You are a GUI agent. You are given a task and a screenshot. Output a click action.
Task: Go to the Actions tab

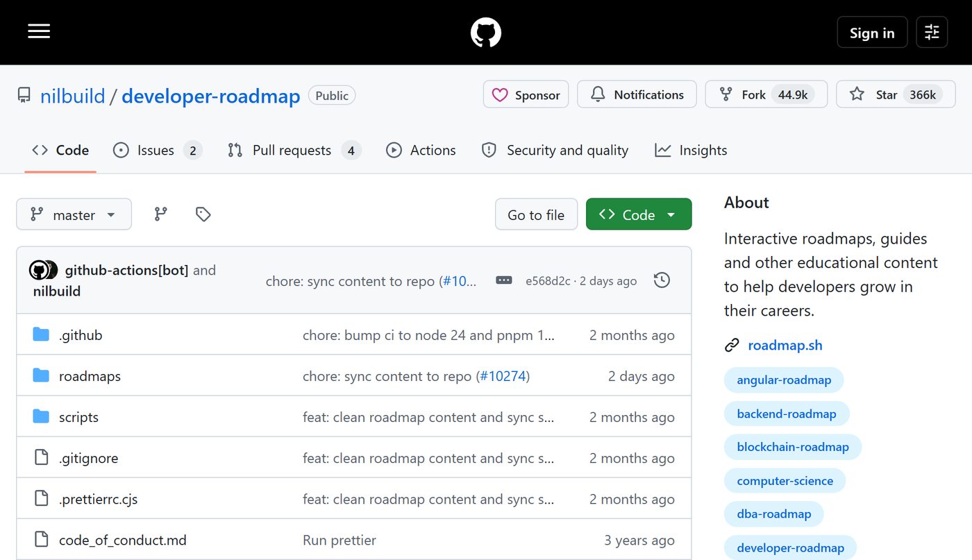(x=421, y=150)
